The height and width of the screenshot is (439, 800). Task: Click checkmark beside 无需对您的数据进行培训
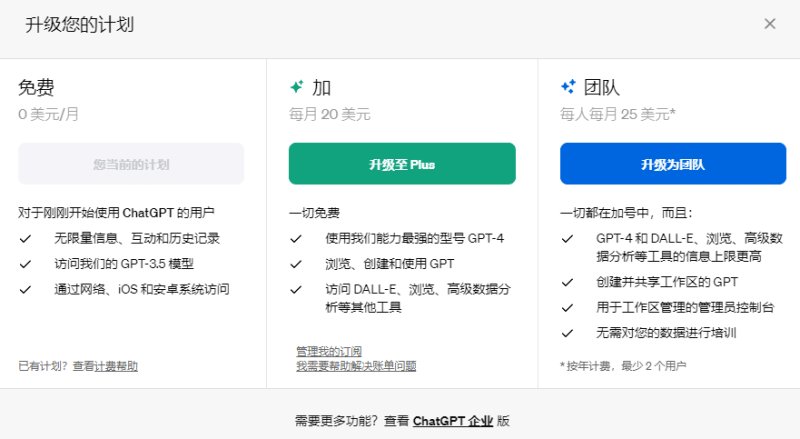[x=567, y=333]
